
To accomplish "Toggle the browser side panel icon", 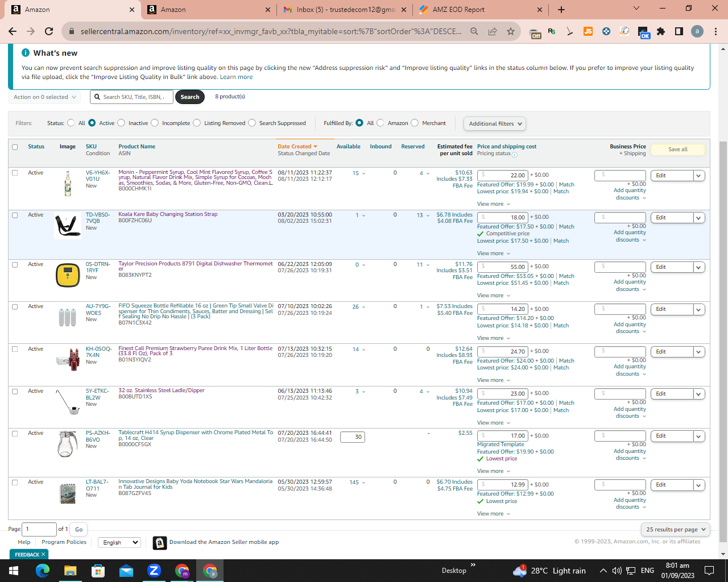I will pyautogui.click(x=679, y=31).
